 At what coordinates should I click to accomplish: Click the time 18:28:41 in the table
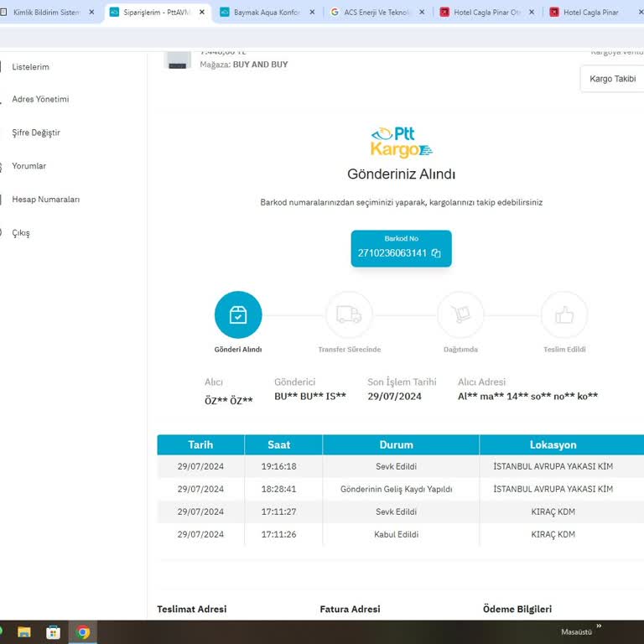(279, 489)
